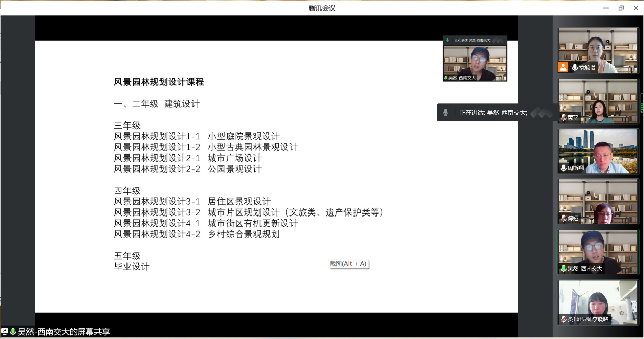Click the muted microphone icon beside 黄瑞
Viewport: 644px width, 339px height.
click(563, 117)
